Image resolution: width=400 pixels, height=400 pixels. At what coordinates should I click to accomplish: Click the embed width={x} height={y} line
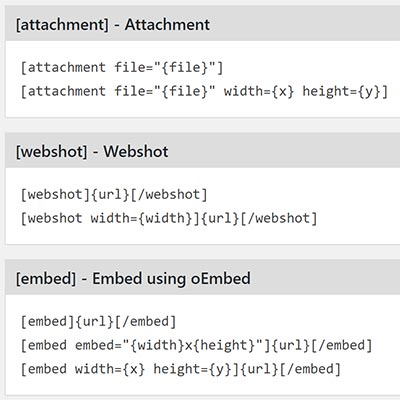pos(181,369)
